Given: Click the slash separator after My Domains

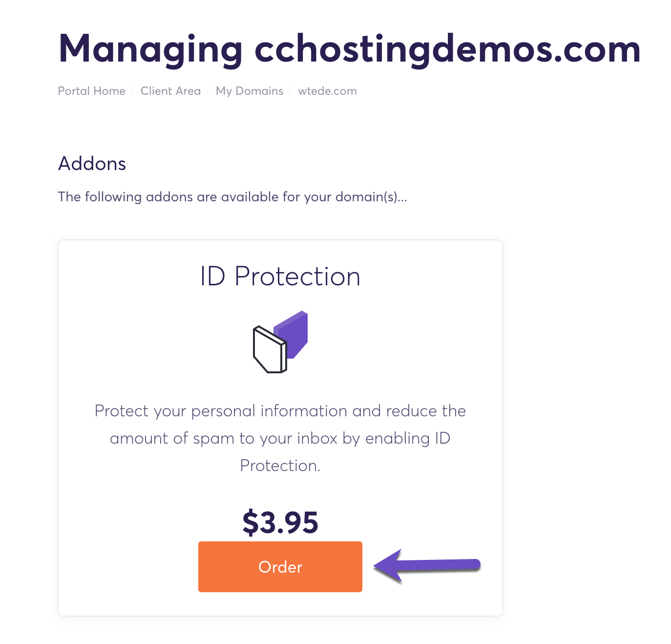Looking at the screenshot, I should 291,91.
